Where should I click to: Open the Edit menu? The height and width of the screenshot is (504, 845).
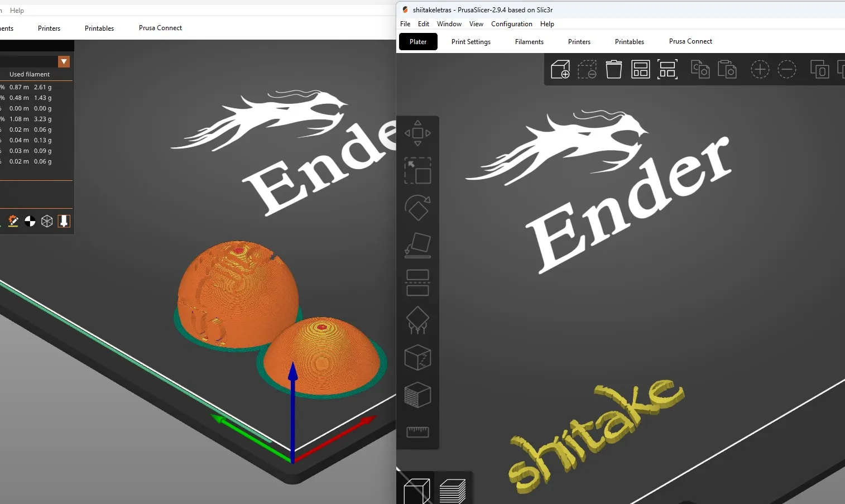(x=424, y=24)
